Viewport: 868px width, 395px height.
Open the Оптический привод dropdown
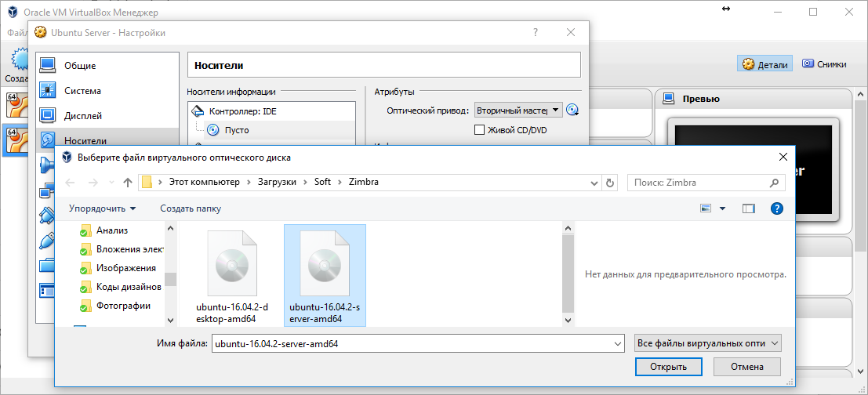(519, 110)
